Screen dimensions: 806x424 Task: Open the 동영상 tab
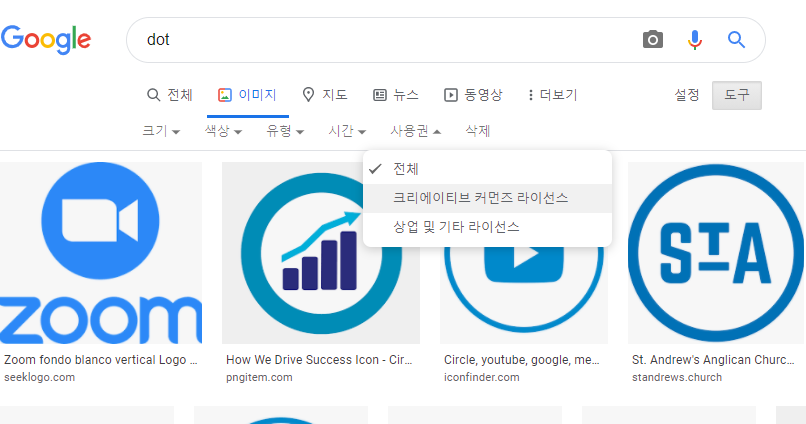473,95
